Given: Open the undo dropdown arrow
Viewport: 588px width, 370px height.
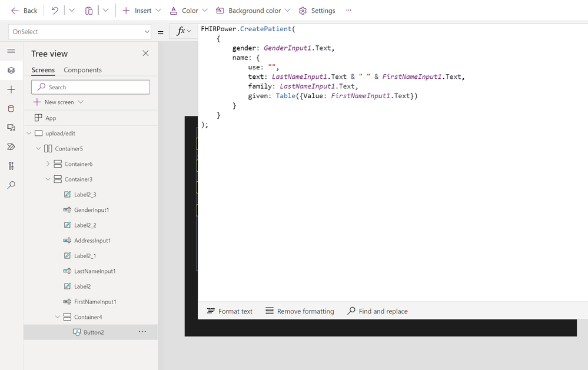Looking at the screenshot, I should click(x=72, y=11).
